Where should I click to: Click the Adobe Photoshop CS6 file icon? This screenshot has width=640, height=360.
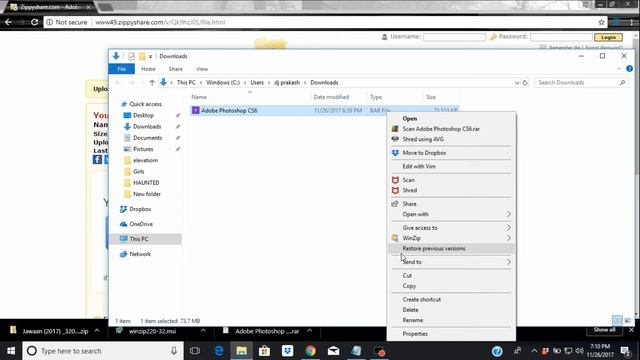pyautogui.click(x=196, y=110)
